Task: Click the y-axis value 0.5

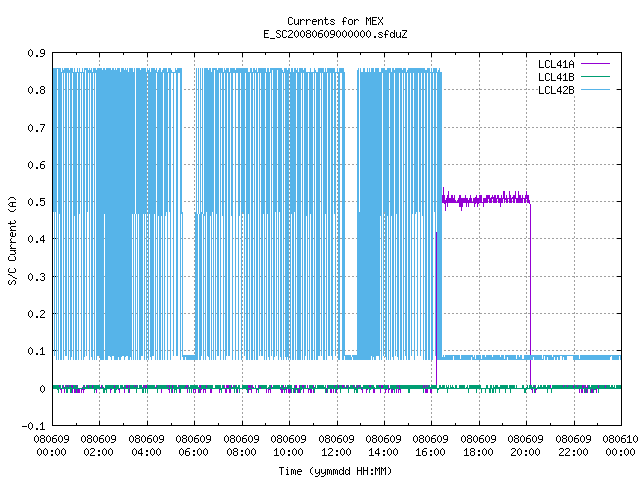Action: [37, 202]
